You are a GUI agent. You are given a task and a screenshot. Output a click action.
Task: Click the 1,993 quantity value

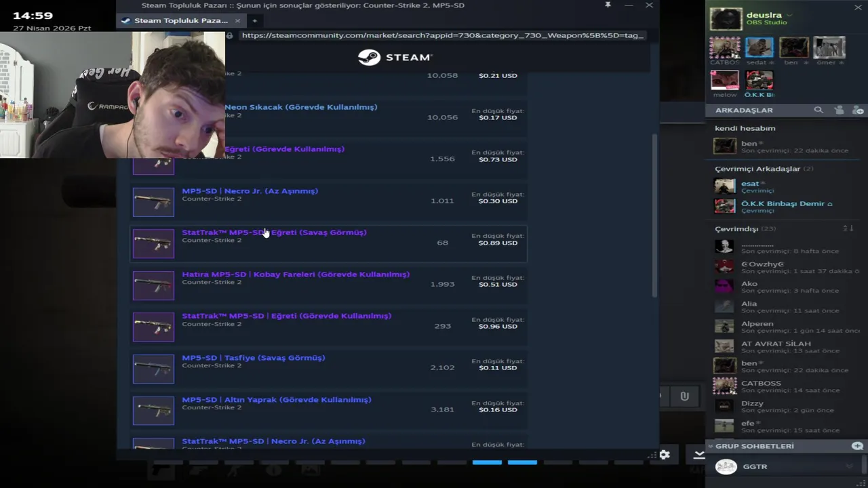pyautogui.click(x=442, y=284)
